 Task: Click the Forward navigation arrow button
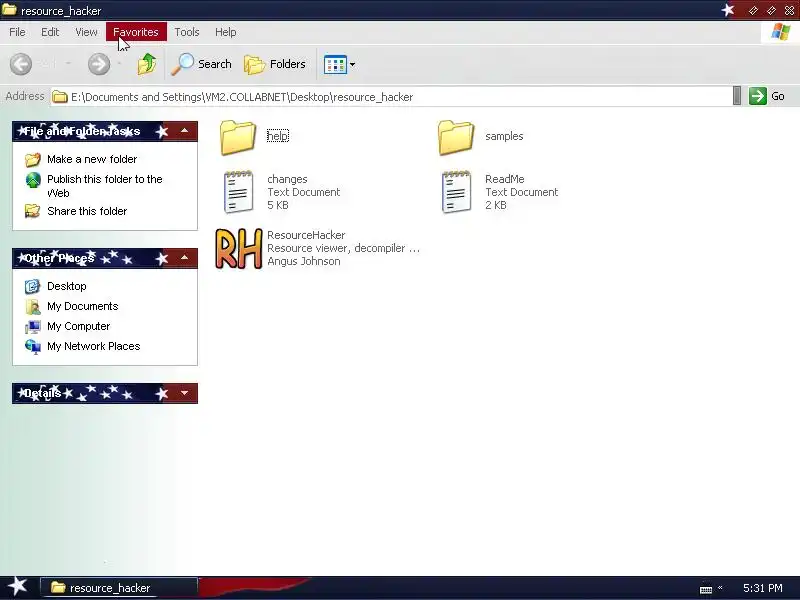[98, 64]
